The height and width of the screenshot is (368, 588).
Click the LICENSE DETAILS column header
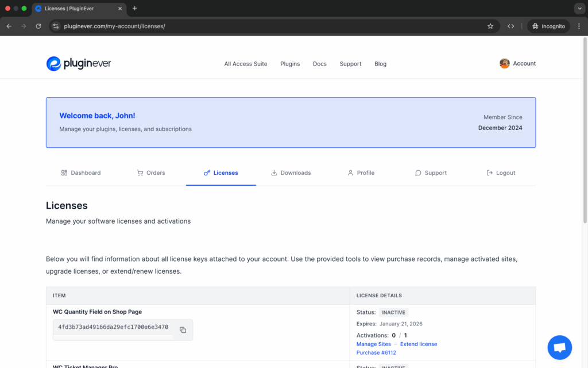[x=379, y=296]
